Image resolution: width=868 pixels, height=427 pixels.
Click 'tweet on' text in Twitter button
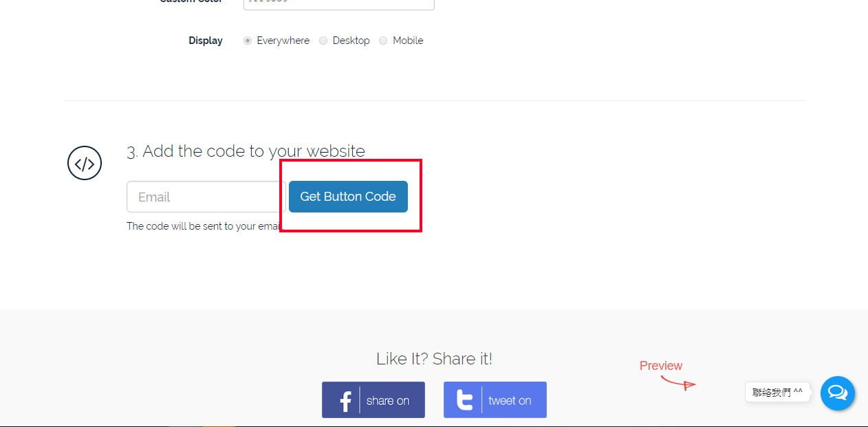pos(510,401)
